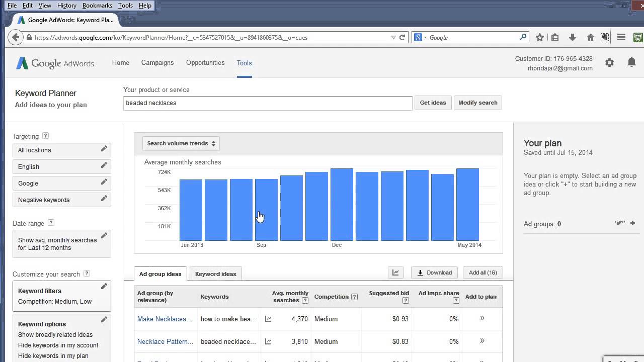Click the search magnifier icon
The image size is (644, 362).
click(523, 37)
